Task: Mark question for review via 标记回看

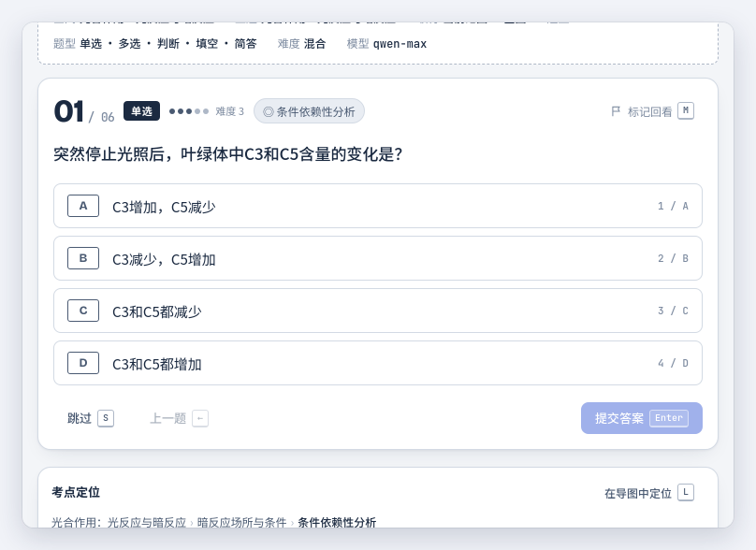Action: point(652,111)
